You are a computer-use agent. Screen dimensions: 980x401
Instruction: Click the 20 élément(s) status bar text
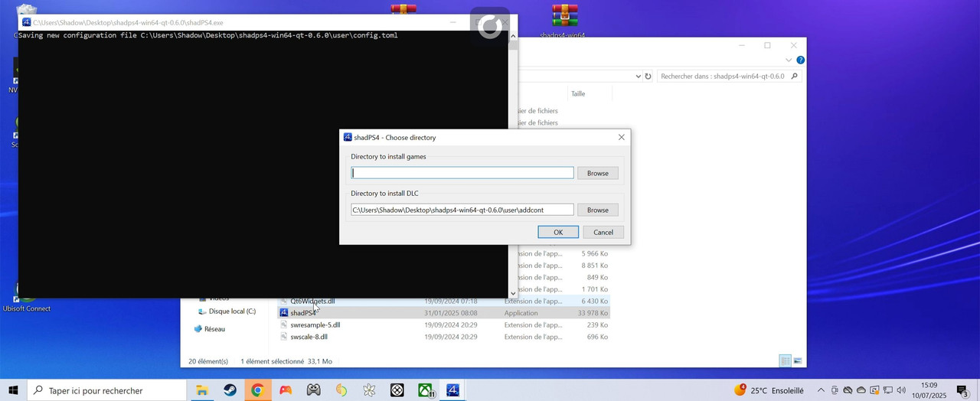[208, 361]
